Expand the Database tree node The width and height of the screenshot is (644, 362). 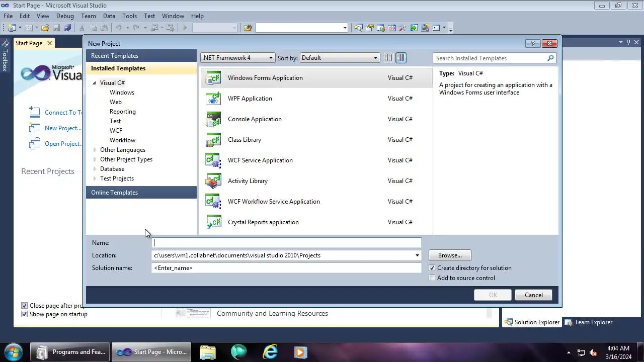(x=95, y=169)
